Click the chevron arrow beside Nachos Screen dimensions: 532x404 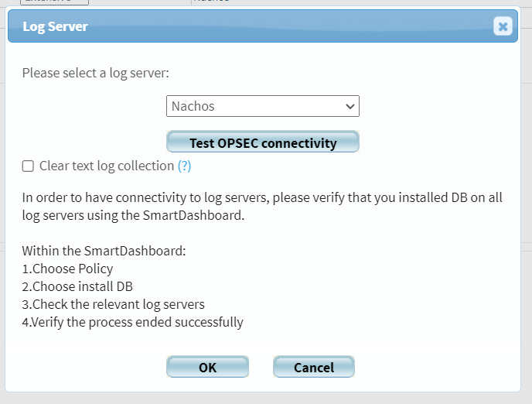350,106
